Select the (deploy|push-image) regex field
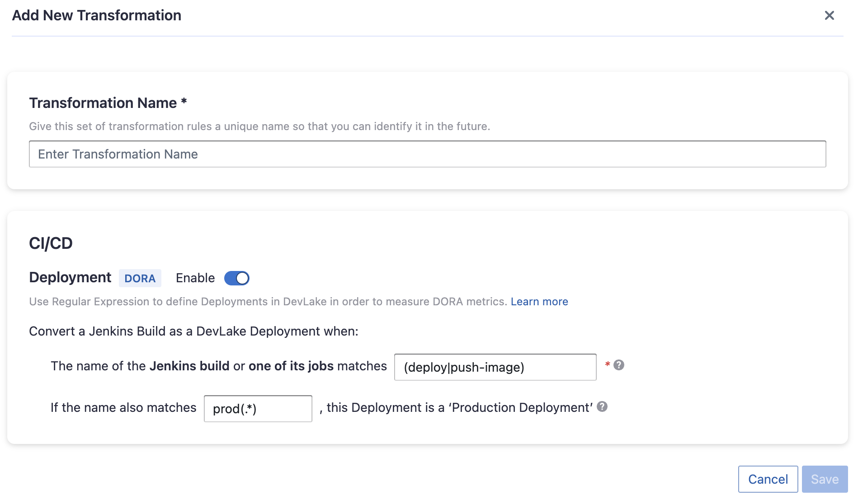Viewport: 858px width, 504px height. [x=495, y=367]
